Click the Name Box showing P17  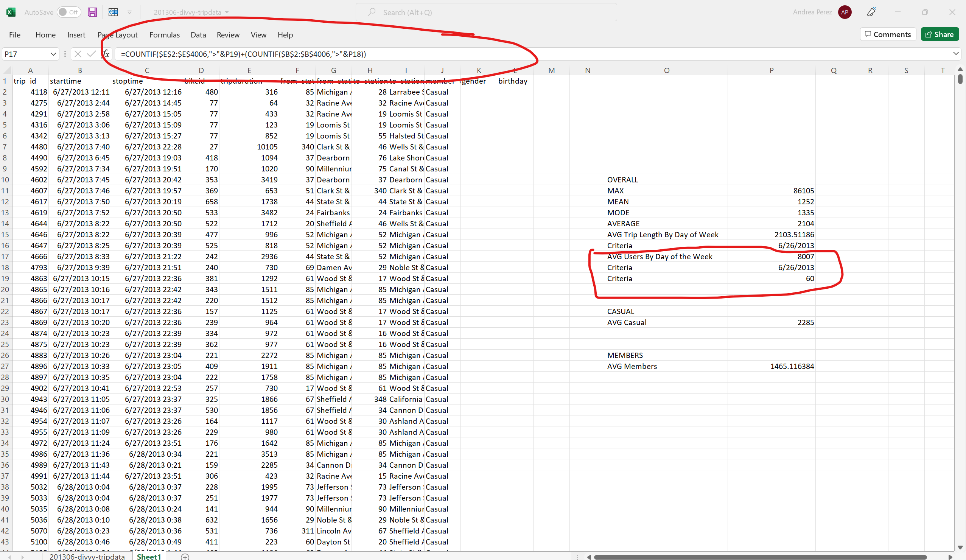25,54
